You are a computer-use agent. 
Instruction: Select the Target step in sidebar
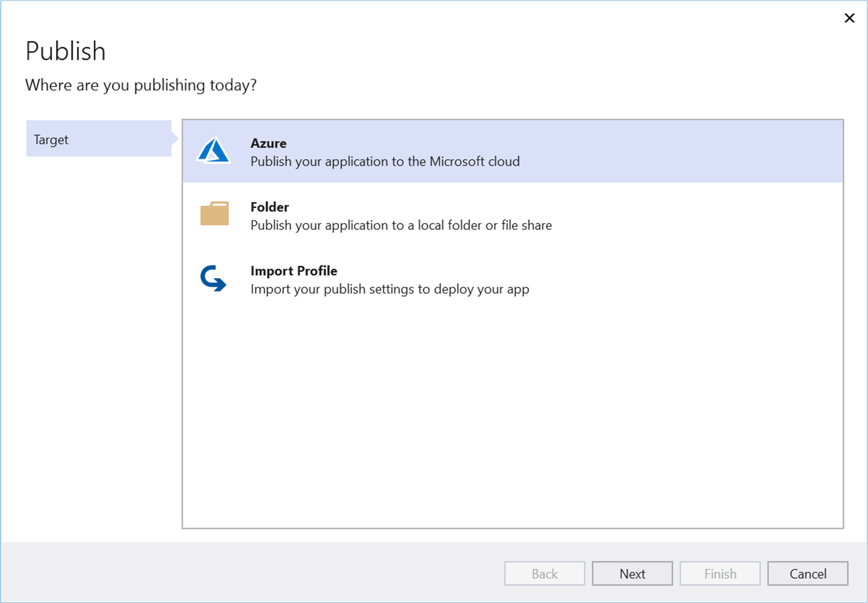click(99, 139)
